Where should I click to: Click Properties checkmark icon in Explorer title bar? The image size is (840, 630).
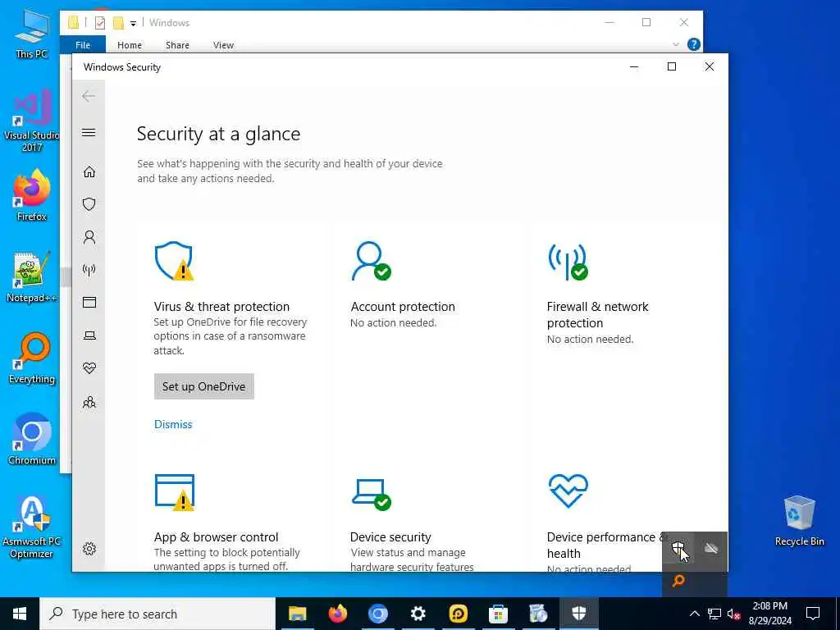99,22
